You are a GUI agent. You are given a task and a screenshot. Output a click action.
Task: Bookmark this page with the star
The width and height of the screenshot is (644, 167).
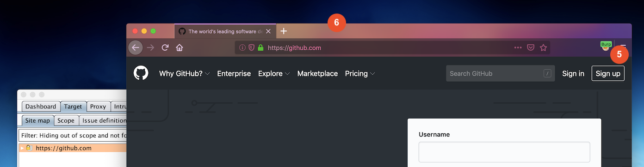click(544, 48)
